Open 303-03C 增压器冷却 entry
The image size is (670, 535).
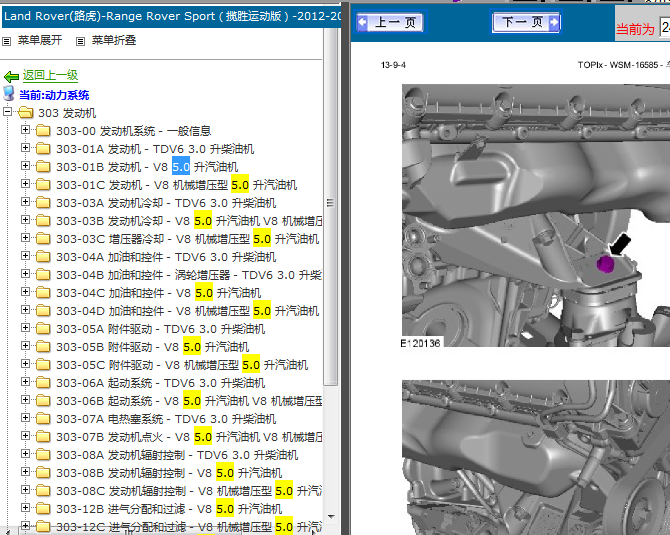click(x=188, y=239)
